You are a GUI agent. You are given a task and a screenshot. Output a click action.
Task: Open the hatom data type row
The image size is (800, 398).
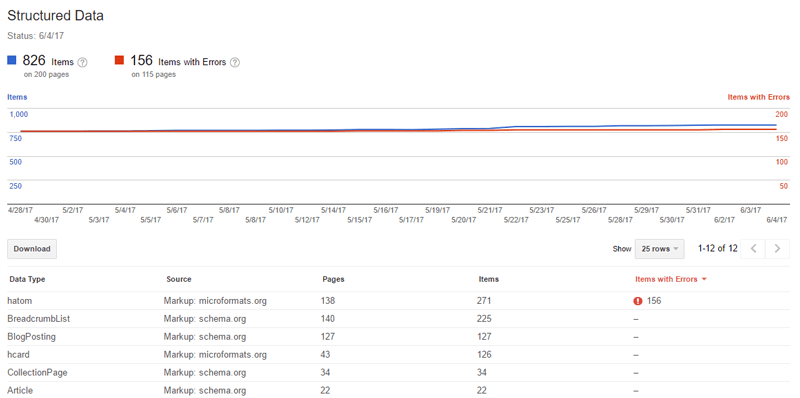pyautogui.click(x=398, y=301)
